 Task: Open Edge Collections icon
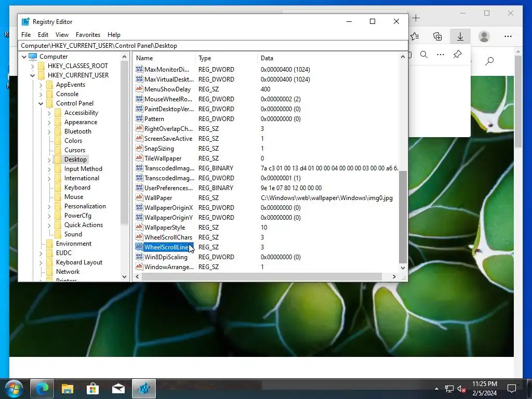coord(437,36)
